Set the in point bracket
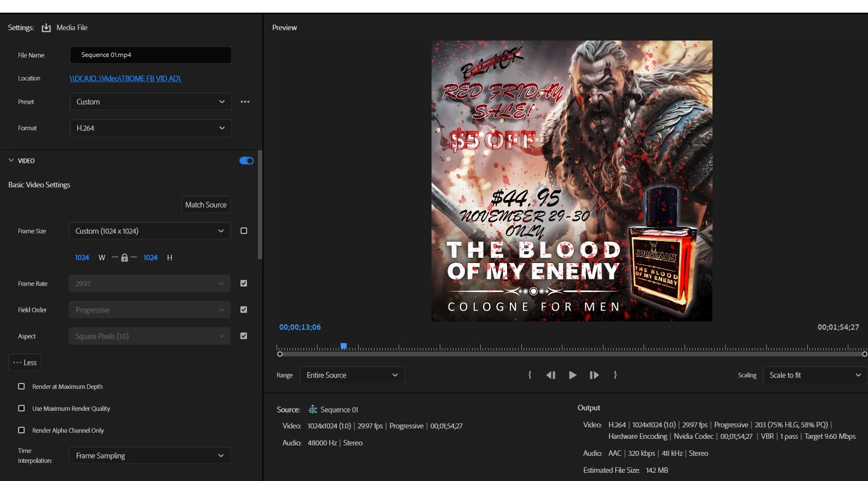 530,375
